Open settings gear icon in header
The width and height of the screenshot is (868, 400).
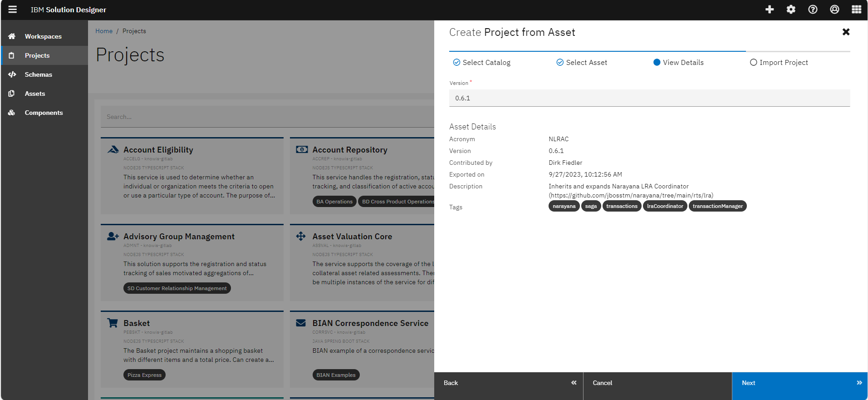tap(791, 10)
